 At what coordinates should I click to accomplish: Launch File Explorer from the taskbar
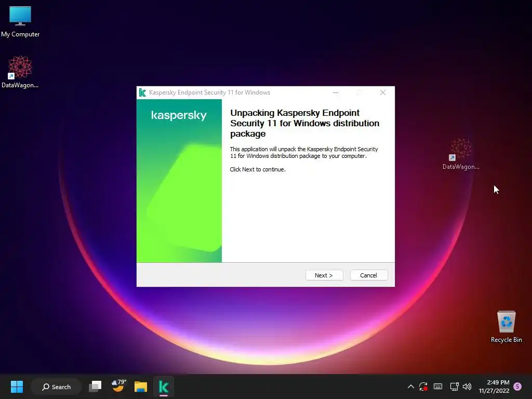tap(141, 387)
